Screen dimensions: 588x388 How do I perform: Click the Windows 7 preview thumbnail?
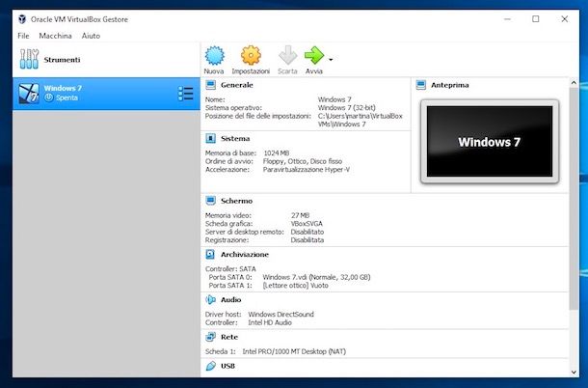point(490,141)
